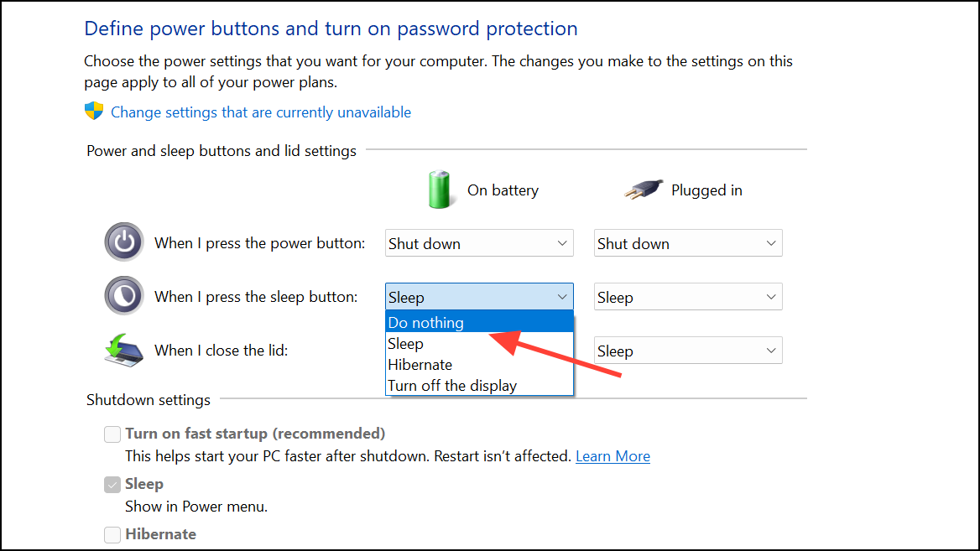Choose Do nothing from the list
980x551 pixels.
[479, 322]
